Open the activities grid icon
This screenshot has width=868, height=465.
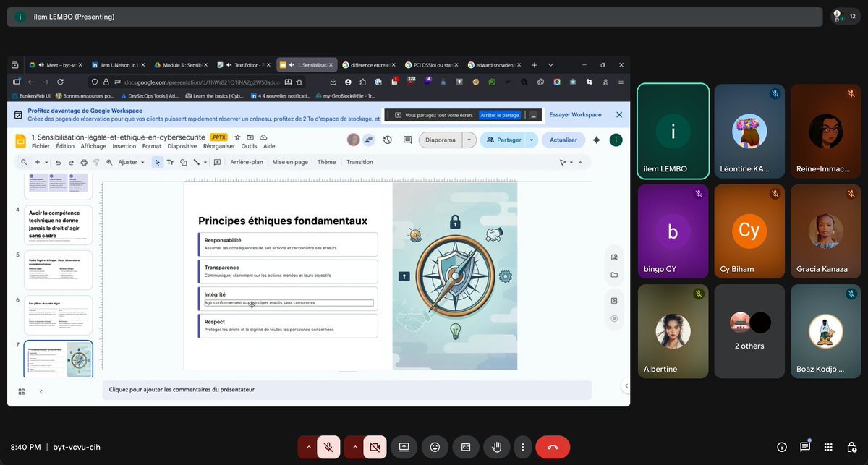tap(829, 447)
